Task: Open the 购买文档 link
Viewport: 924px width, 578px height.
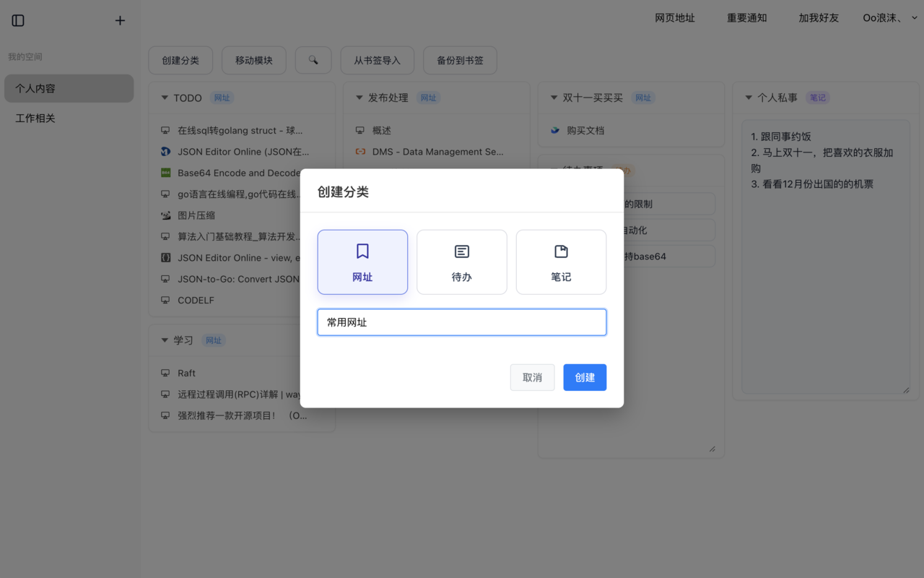Action: (585, 131)
